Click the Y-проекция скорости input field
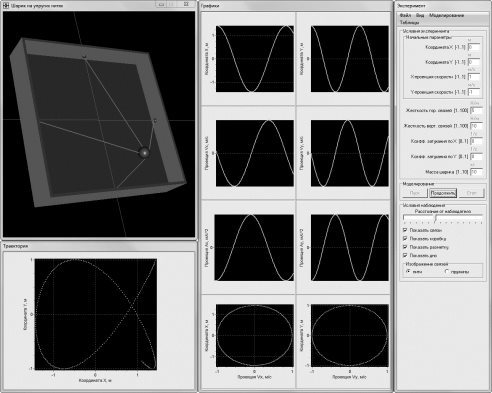Image resolution: width=492 pixels, height=393 pixels. [x=474, y=92]
